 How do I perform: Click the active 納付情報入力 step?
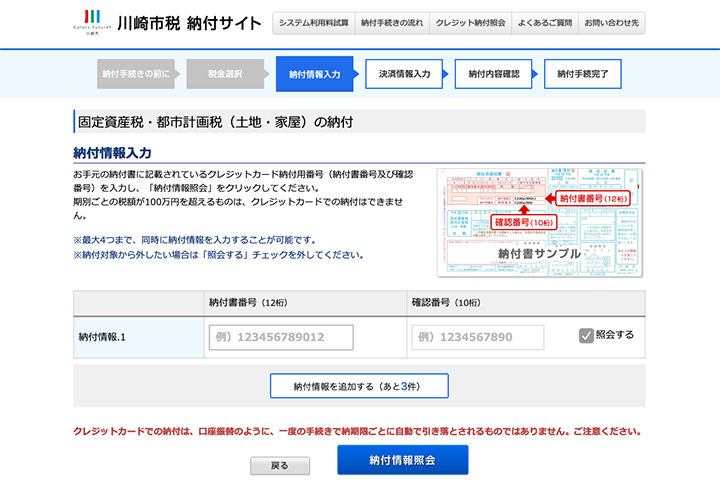314,74
